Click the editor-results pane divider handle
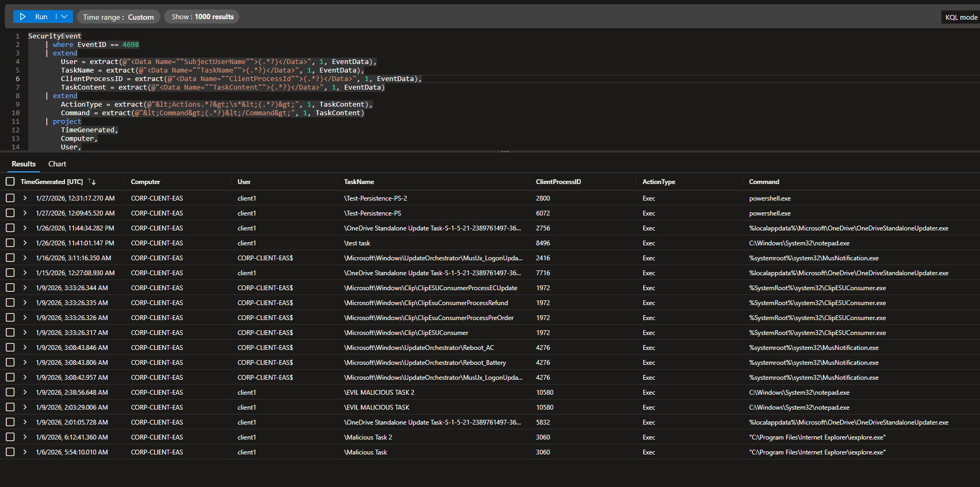This screenshot has height=487, width=980. pyautogui.click(x=505, y=152)
